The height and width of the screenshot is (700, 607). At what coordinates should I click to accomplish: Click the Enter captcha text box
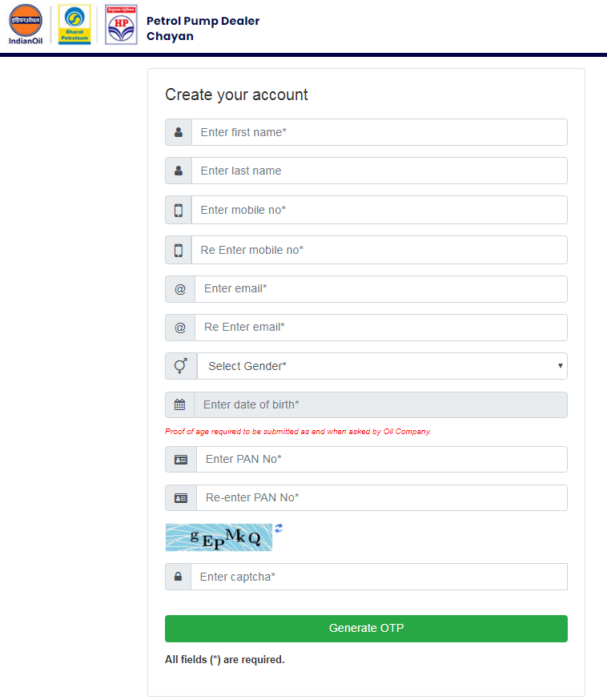click(379, 577)
